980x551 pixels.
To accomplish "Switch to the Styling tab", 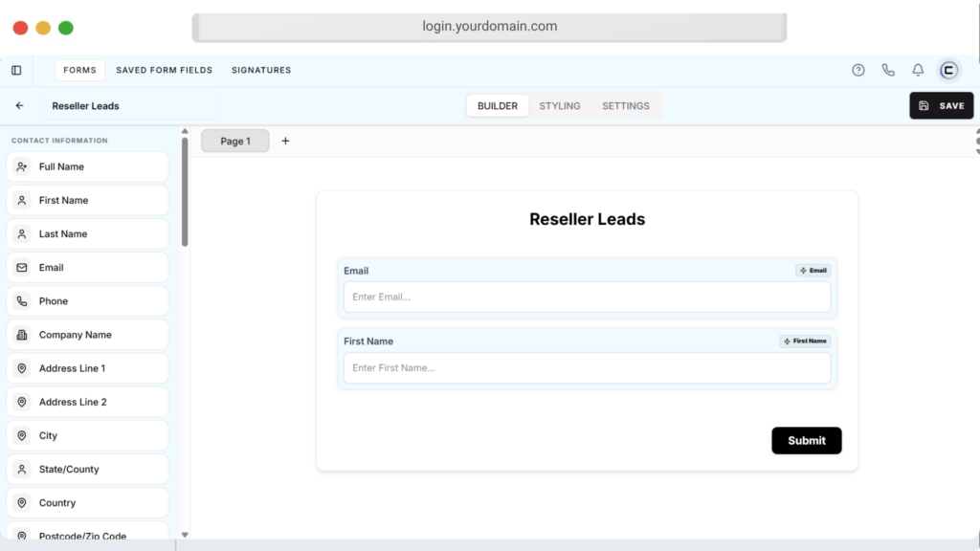I will 560,106.
